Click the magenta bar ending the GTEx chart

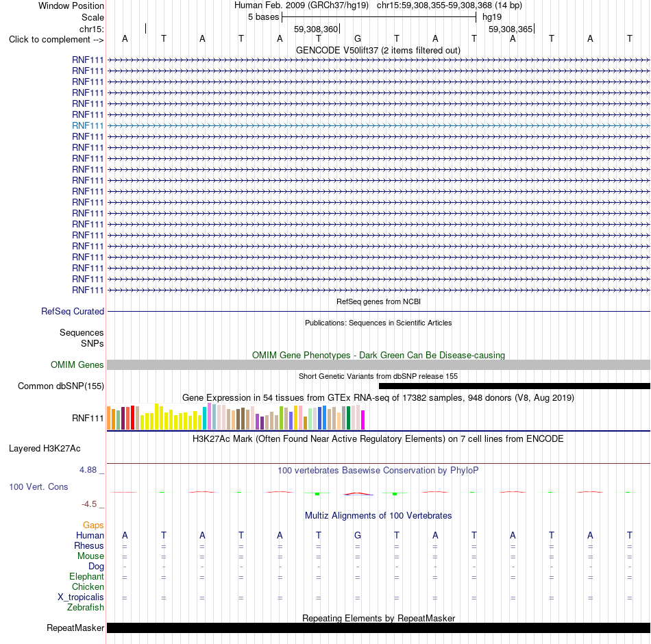point(363,420)
